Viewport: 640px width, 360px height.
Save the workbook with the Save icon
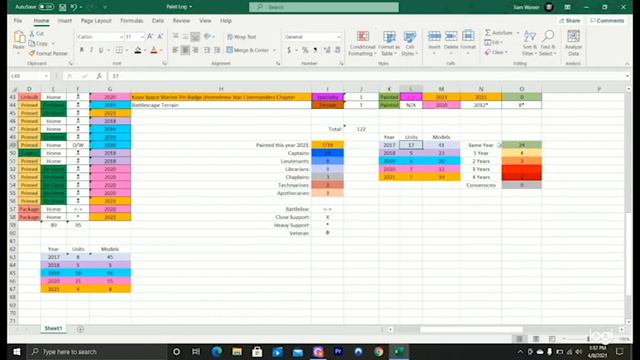click(x=62, y=7)
